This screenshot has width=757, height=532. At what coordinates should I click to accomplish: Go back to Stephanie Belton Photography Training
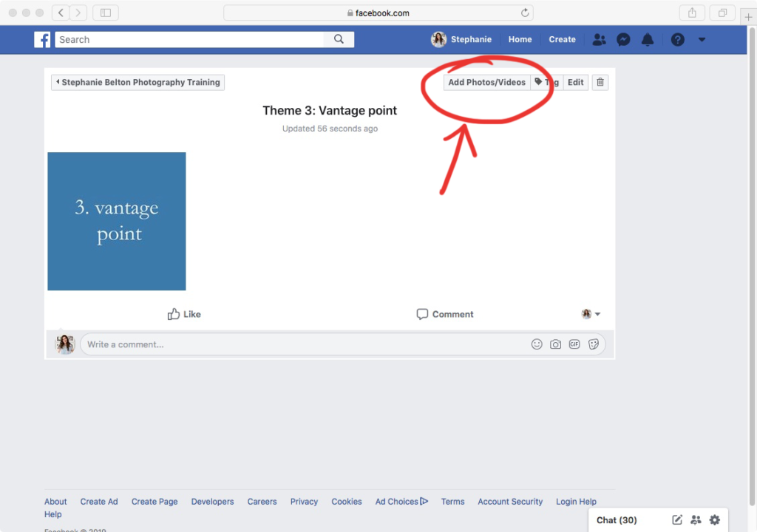click(x=138, y=82)
